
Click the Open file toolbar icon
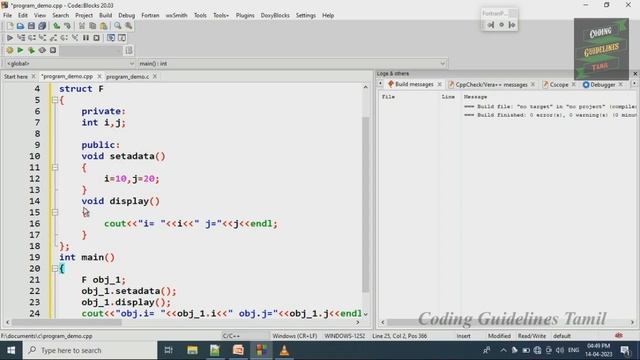(x=20, y=26)
